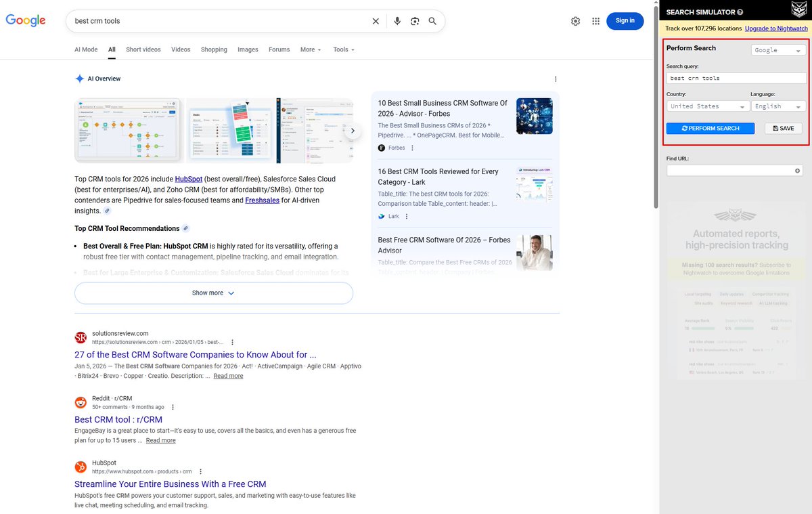The height and width of the screenshot is (514, 812).
Task: Open Reddit result options menu
Action: click(173, 407)
